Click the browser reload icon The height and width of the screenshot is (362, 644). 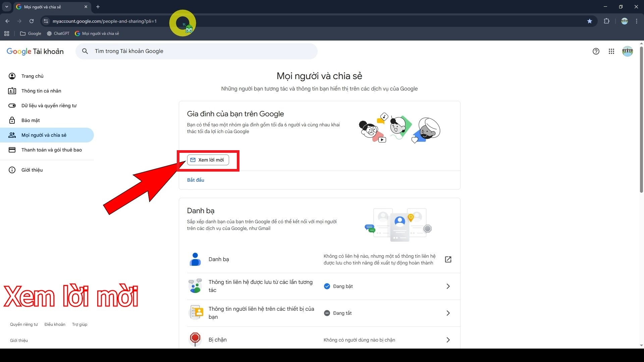click(x=32, y=21)
